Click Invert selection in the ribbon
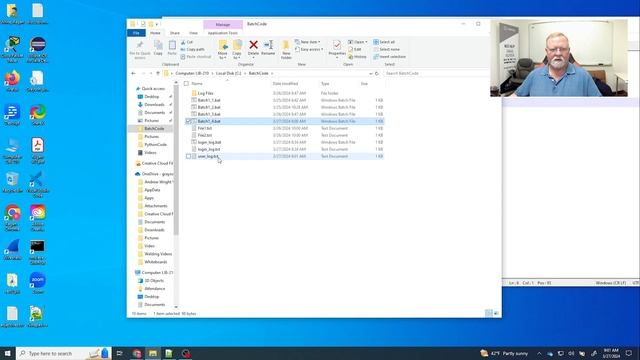The image size is (640, 360). [389, 57]
